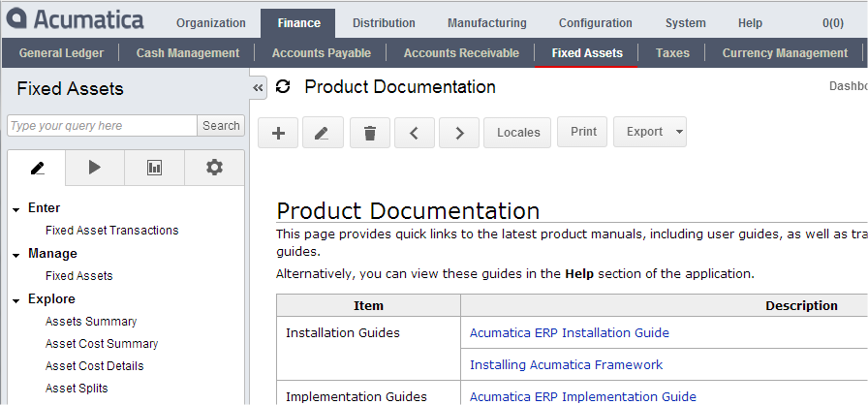Open the Organization menu
Image resolution: width=868 pixels, height=405 pixels.
[x=211, y=23]
